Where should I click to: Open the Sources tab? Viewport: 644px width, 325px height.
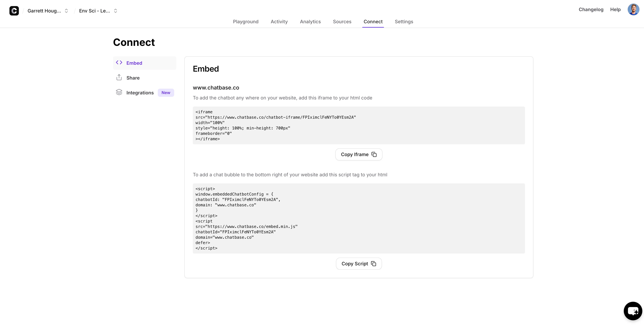coord(342,22)
